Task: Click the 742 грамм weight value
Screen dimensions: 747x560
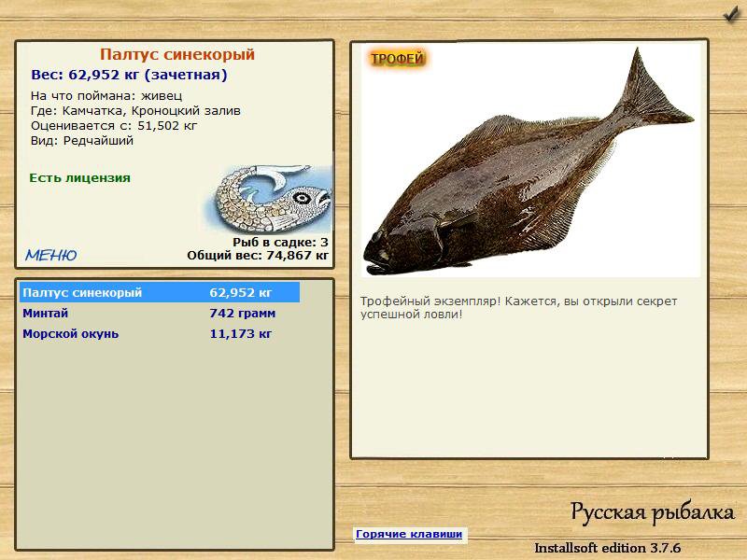Action: (x=243, y=313)
